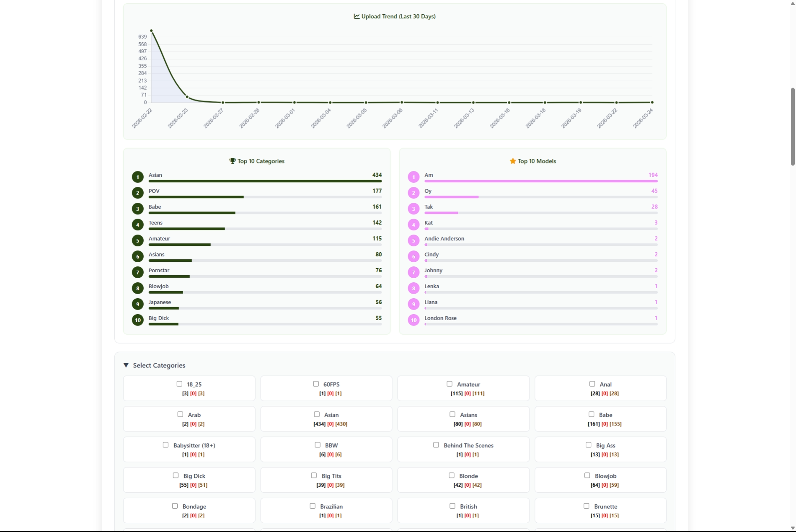This screenshot has height=532, width=796.
Task: Click the chart icon next to Upload Trend
Action: coord(356,16)
